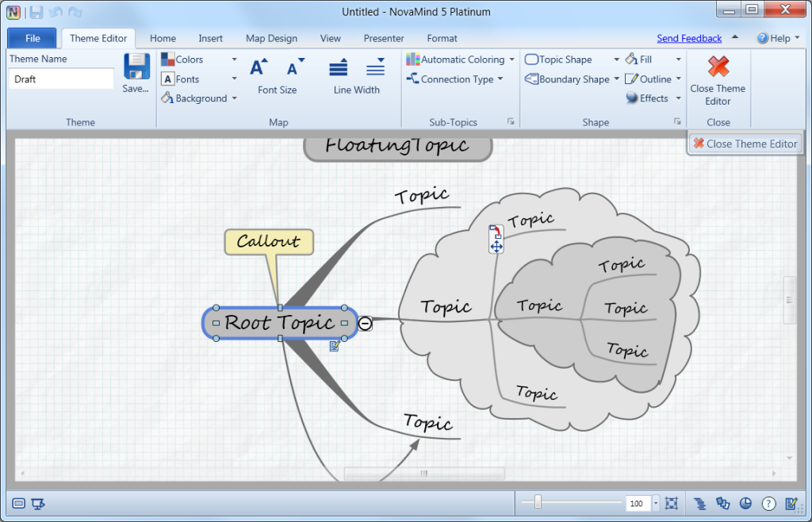Open the Help menu

click(x=779, y=38)
